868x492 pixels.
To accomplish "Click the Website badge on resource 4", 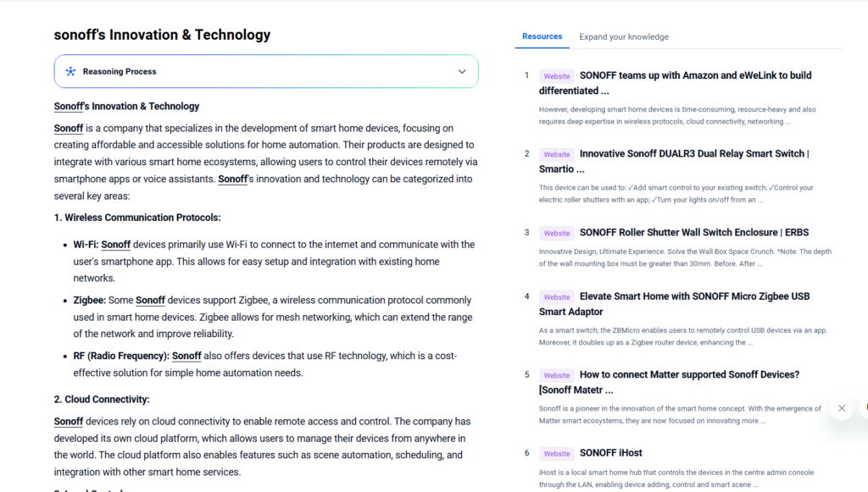I will point(557,297).
